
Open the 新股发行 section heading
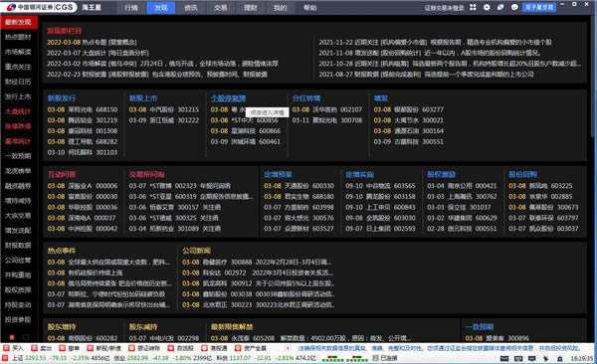click(62, 98)
